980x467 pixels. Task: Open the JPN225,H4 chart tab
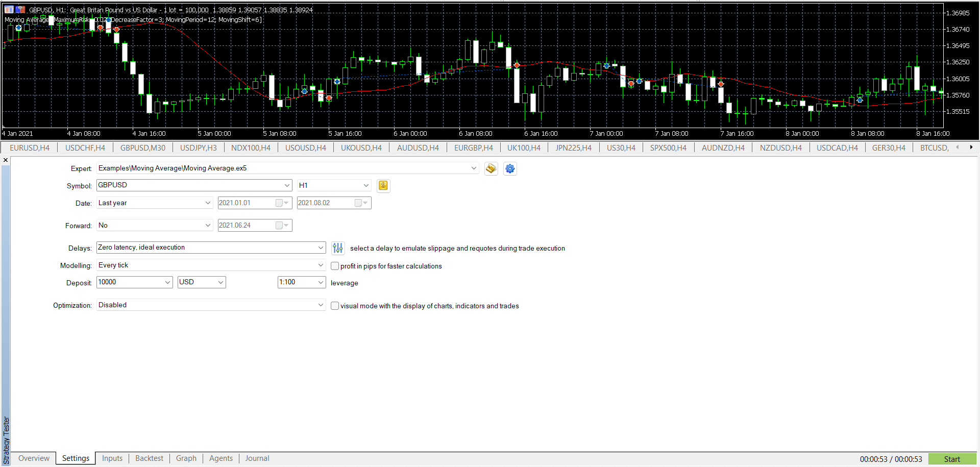574,148
